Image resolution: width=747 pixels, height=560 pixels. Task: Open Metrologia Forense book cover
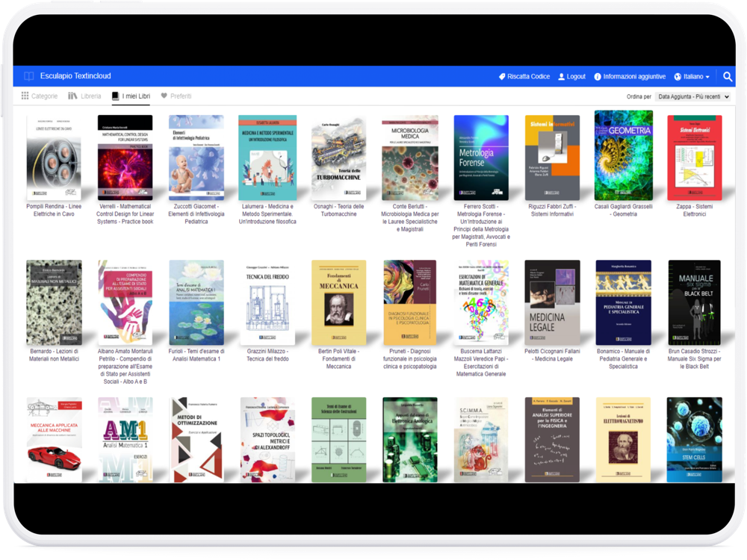[481, 158]
